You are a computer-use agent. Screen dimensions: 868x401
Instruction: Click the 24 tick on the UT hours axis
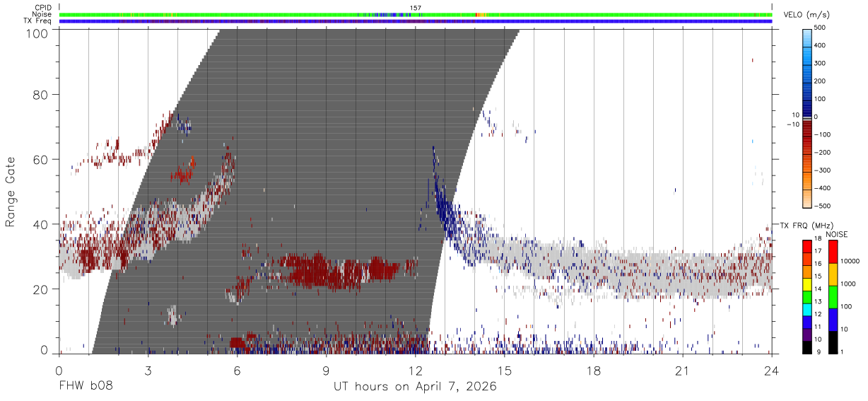[771, 371]
